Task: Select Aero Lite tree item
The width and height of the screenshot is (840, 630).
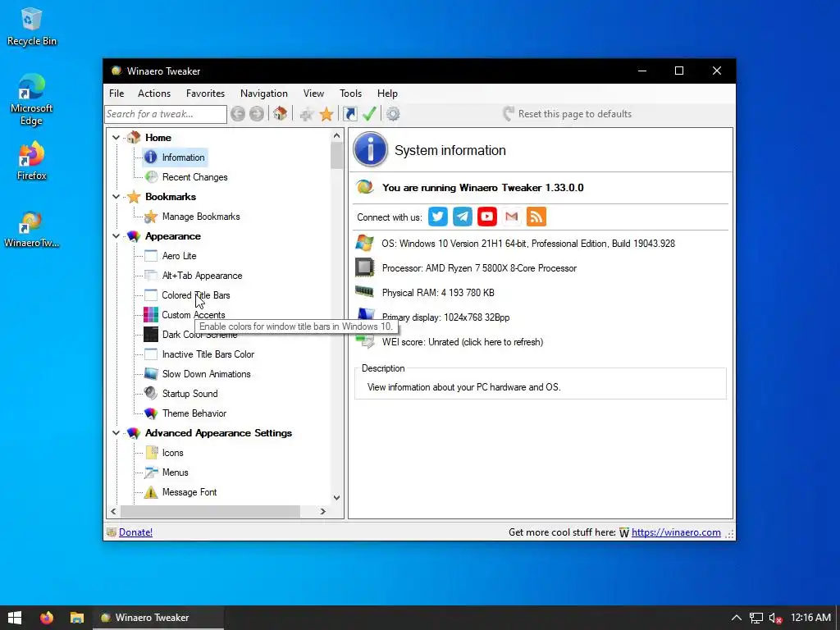Action: 179,256
